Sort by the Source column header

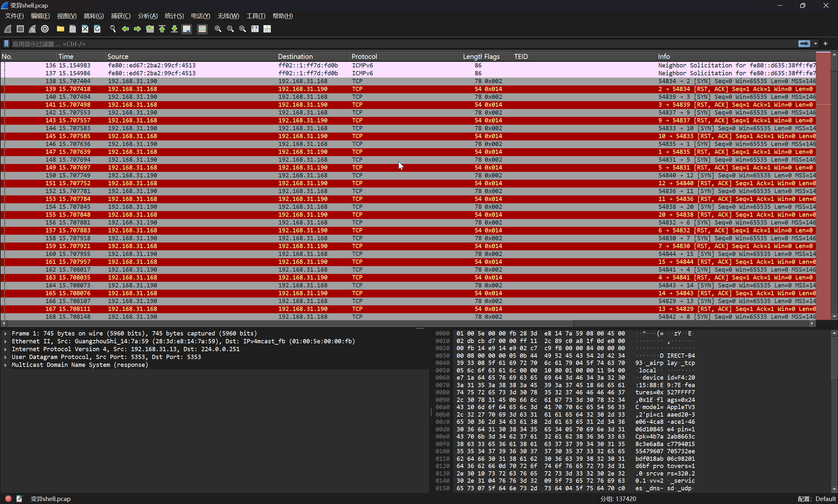[x=191, y=56]
